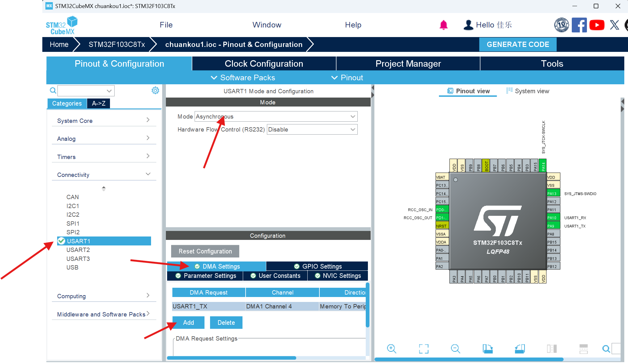The image size is (628, 364).
Task: Open the Software Packs dropdown menu
Action: click(x=243, y=77)
